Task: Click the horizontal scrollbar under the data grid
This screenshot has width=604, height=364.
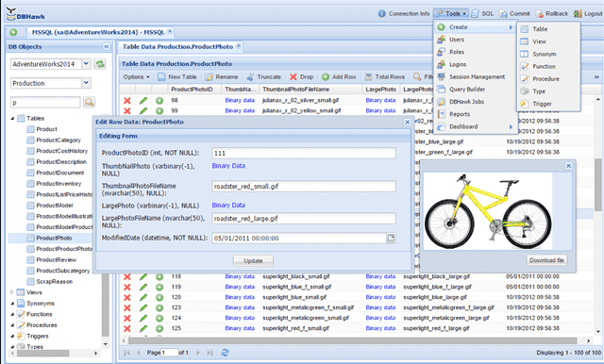Action: (x=352, y=340)
